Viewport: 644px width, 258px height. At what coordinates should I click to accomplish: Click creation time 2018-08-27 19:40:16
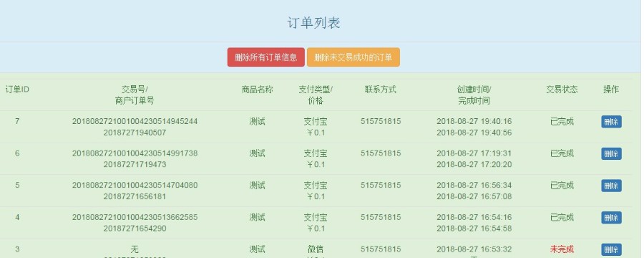tap(474, 121)
